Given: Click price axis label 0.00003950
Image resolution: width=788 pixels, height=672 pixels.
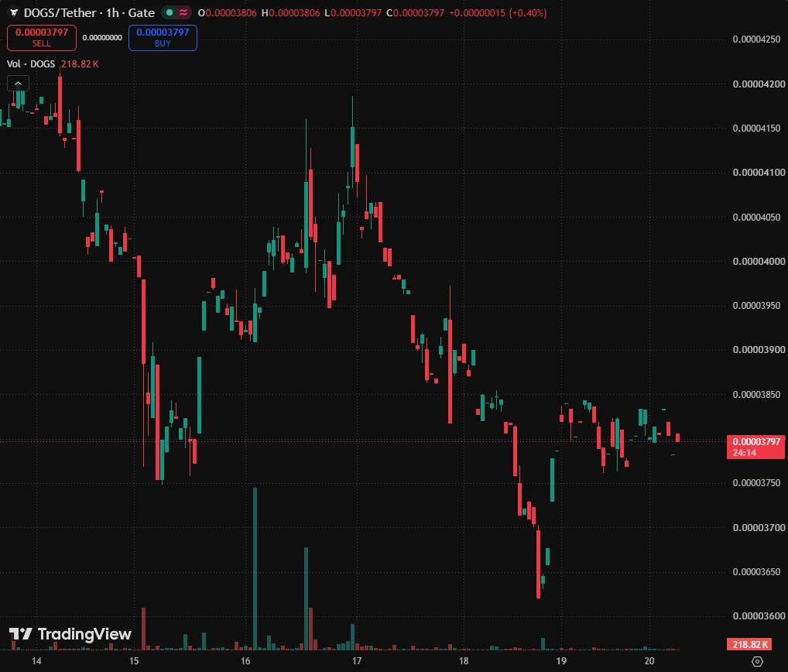Looking at the screenshot, I should 757,306.
